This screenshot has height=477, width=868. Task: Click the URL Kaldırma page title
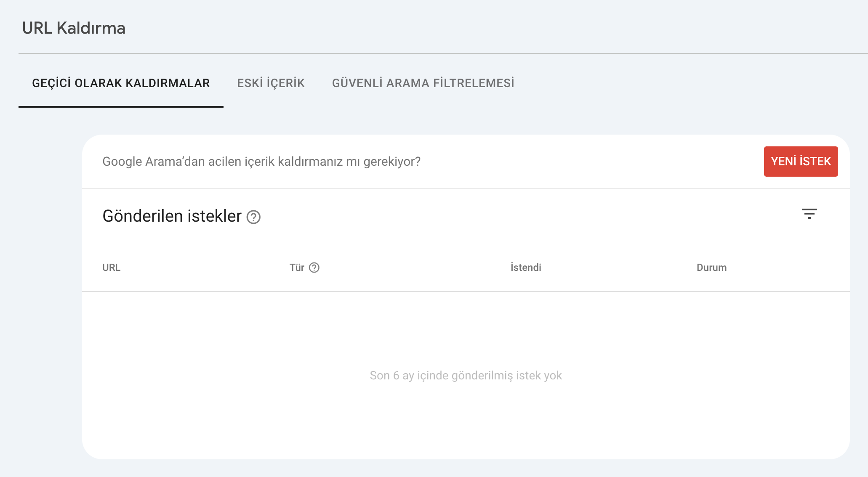(x=74, y=28)
